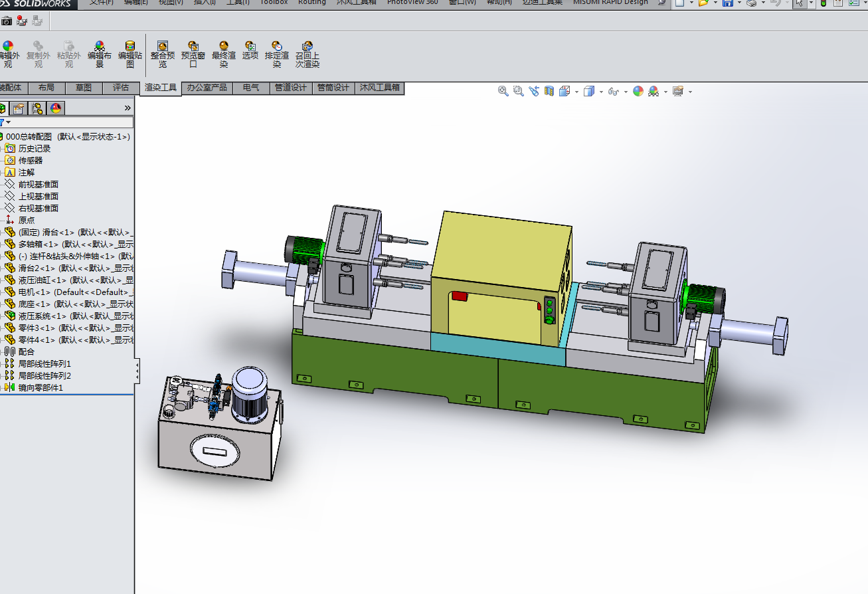
Task: Switch to the 管道设计 tab
Action: [291, 88]
